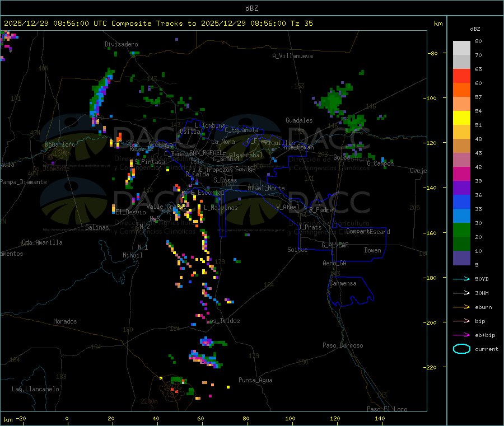
Task: Click the 'J_Prats' place label
Action: coord(310,227)
